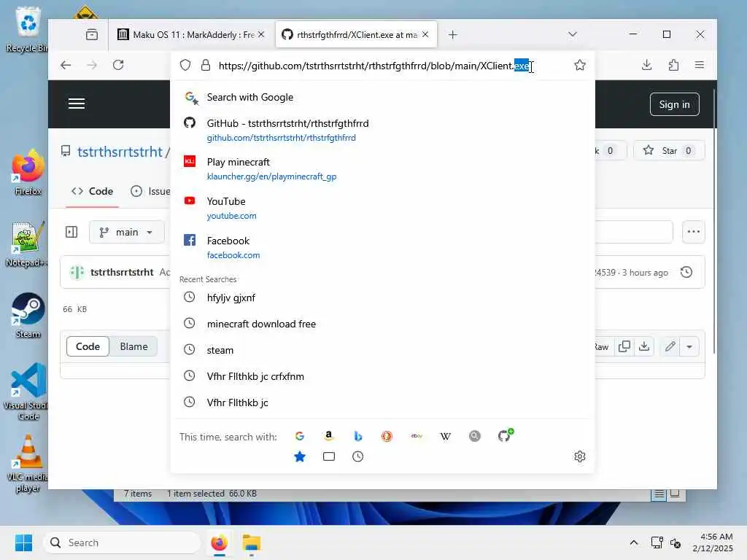Open the Windows Start menu

[23, 542]
